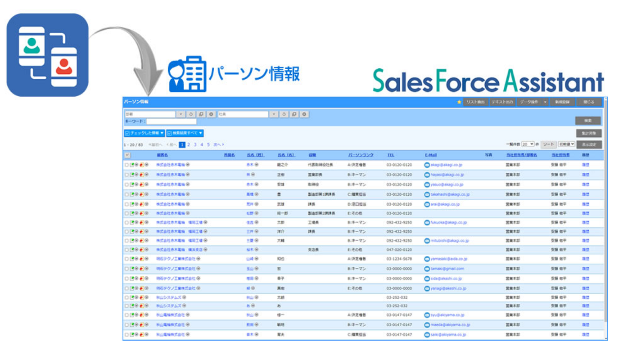Click the yellow favorite star icon
This screenshot has width=623, height=364.
459,102
